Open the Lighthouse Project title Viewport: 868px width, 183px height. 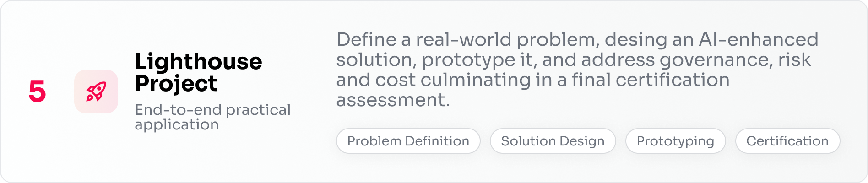click(198, 72)
